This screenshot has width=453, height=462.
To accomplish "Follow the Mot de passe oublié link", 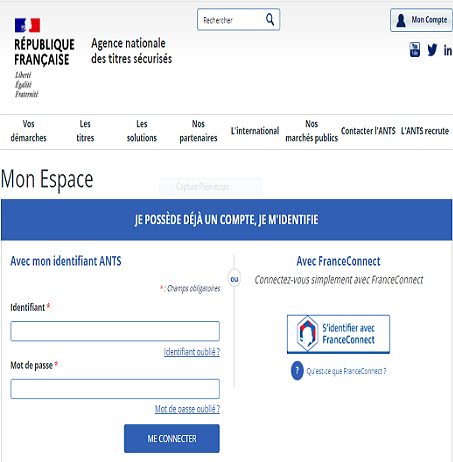I will (187, 409).
